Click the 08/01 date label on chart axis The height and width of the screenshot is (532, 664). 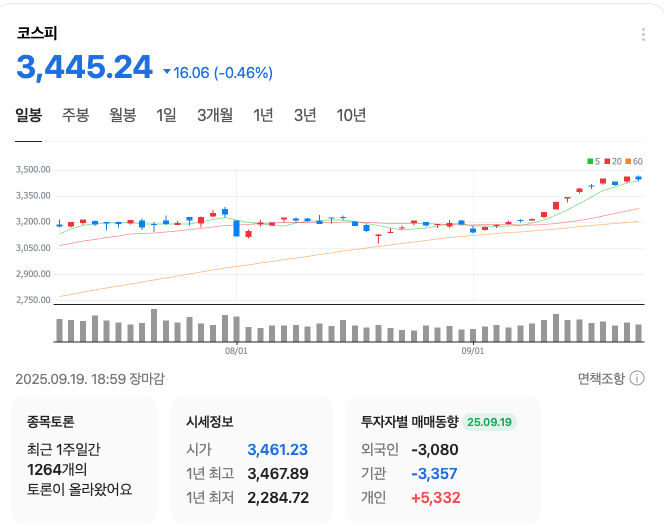[236, 351]
